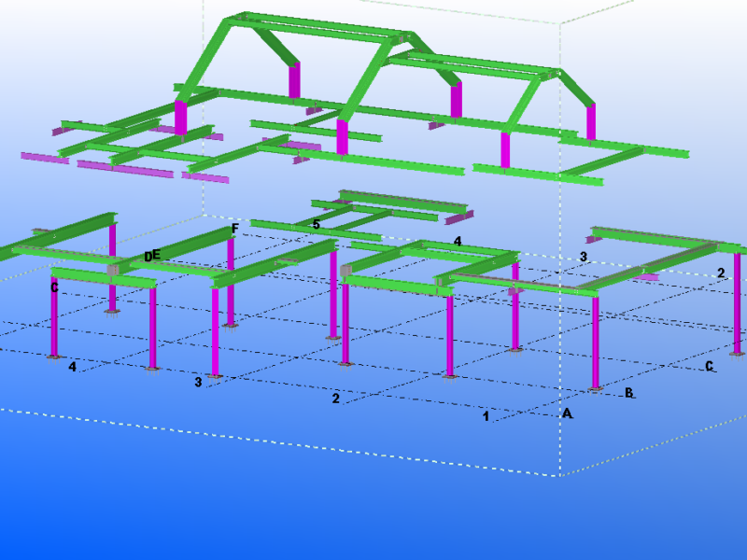
Task: Pick the overlapping DE grid label
Action: coord(152,256)
